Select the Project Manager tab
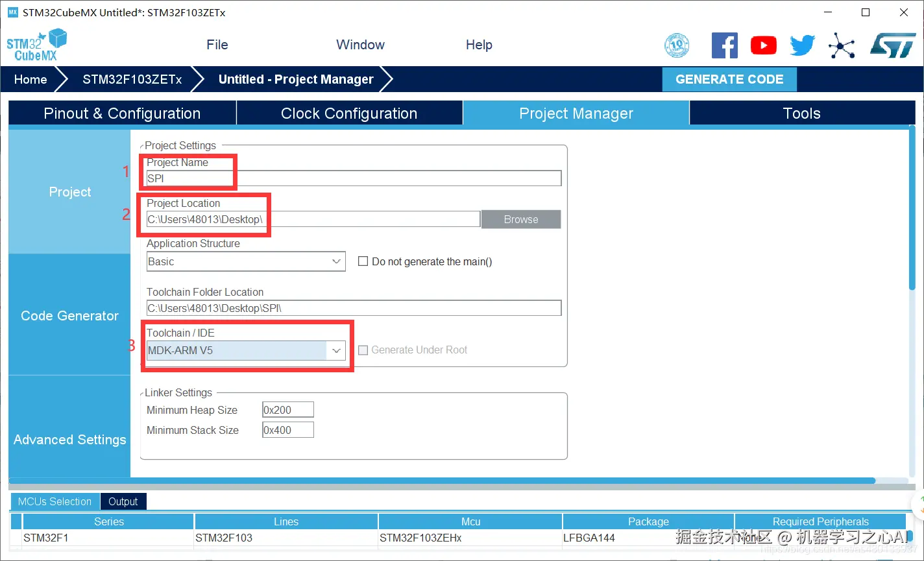The width and height of the screenshot is (924, 561). pyautogui.click(x=576, y=113)
